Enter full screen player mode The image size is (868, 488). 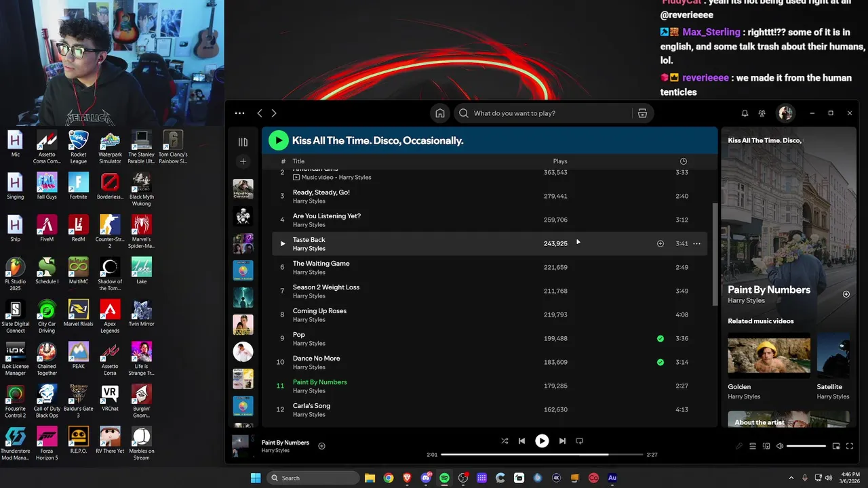click(x=850, y=446)
